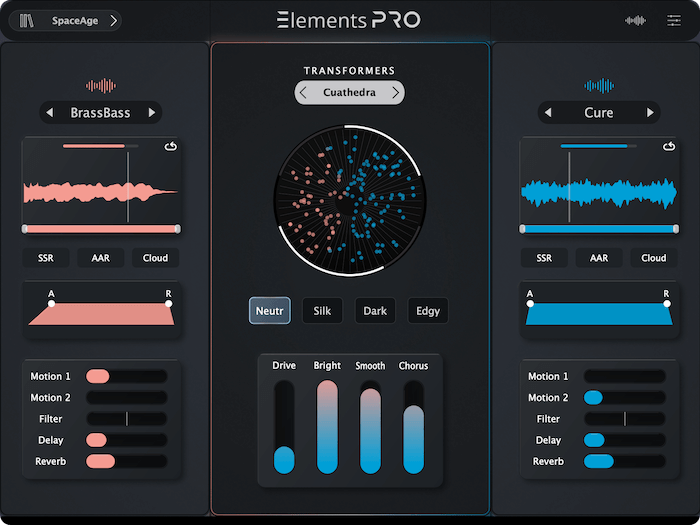The width and height of the screenshot is (700, 525).
Task: Toggle AAR on the right layer
Action: coord(599,258)
